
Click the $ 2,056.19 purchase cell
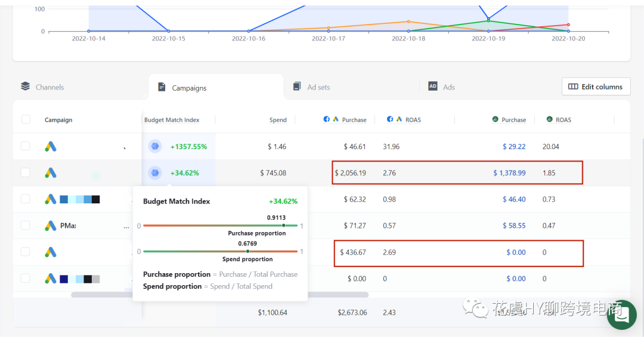[351, 172]
